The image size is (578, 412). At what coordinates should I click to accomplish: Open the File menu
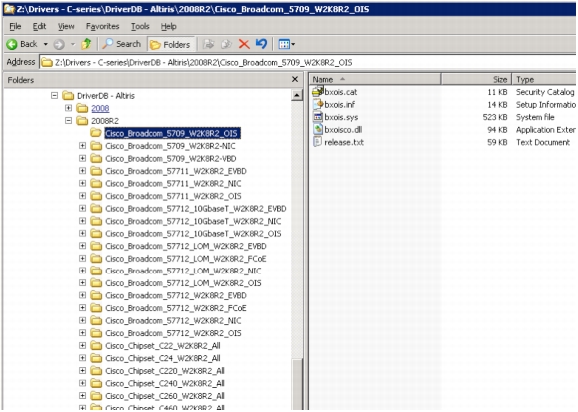click(x=15, y=27)
